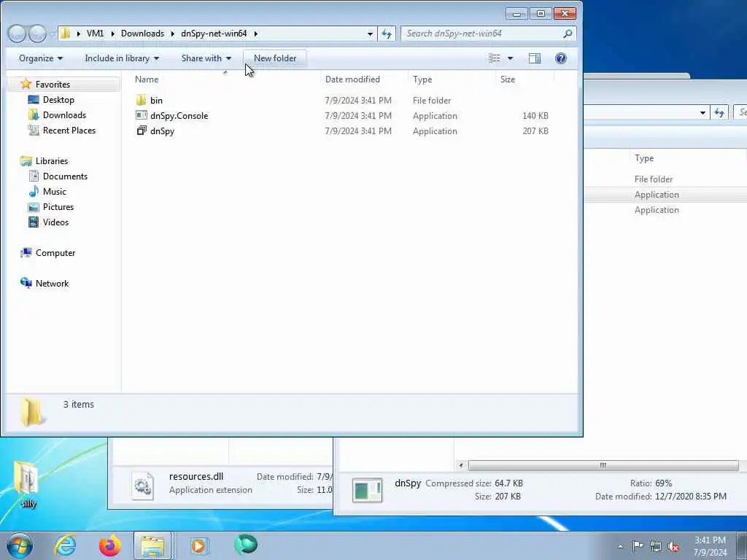The image size is (747, 560).
Task: Click the Music library icon
Action: 34,192
